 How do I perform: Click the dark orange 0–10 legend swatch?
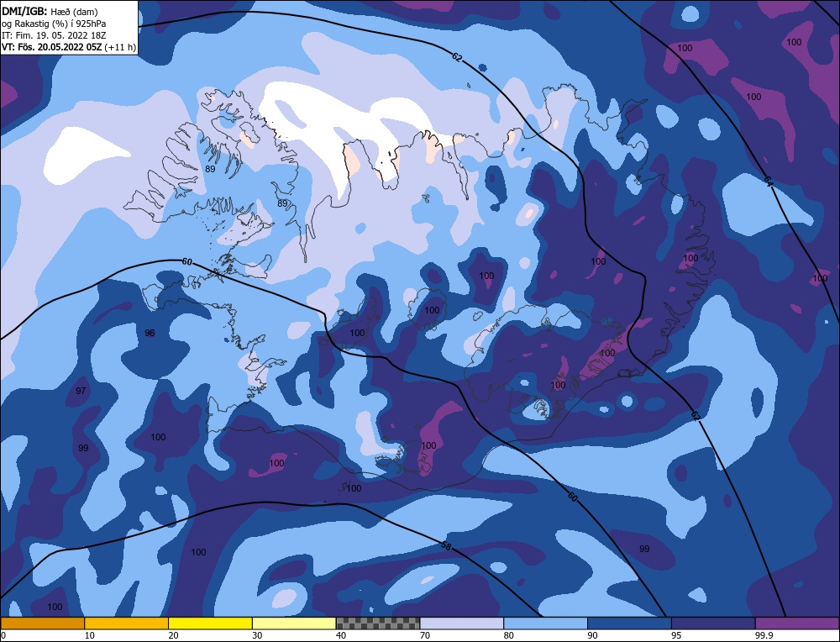click(43, 623)
